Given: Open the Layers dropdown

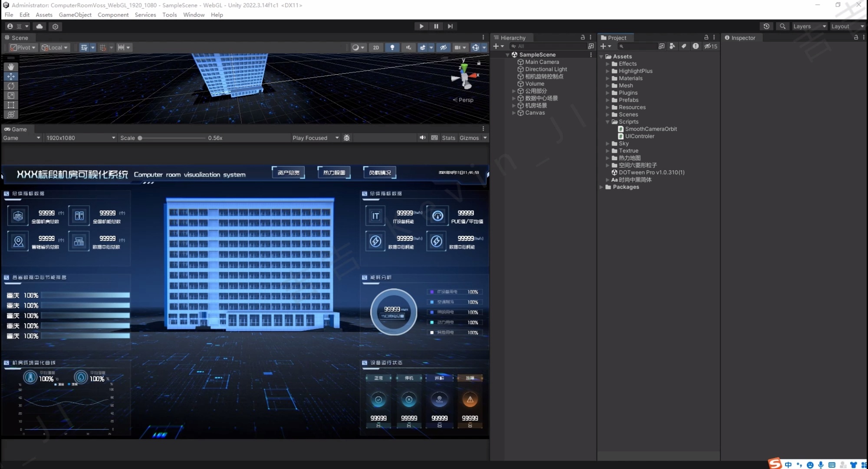Looking at the screenshot, I should click(808, 26).
